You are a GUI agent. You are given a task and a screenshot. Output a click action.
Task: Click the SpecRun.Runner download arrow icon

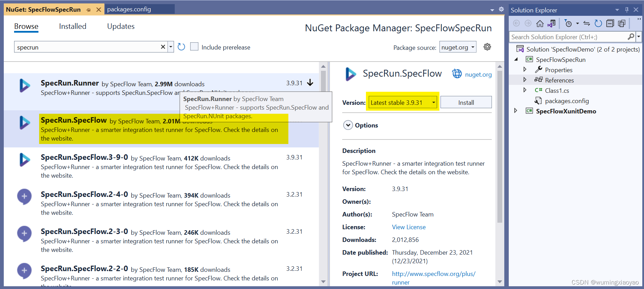click(310, 83)
